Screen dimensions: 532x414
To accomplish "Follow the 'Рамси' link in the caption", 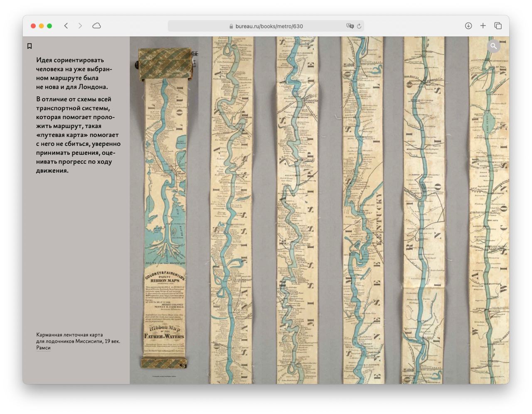I will pos(43,348).
